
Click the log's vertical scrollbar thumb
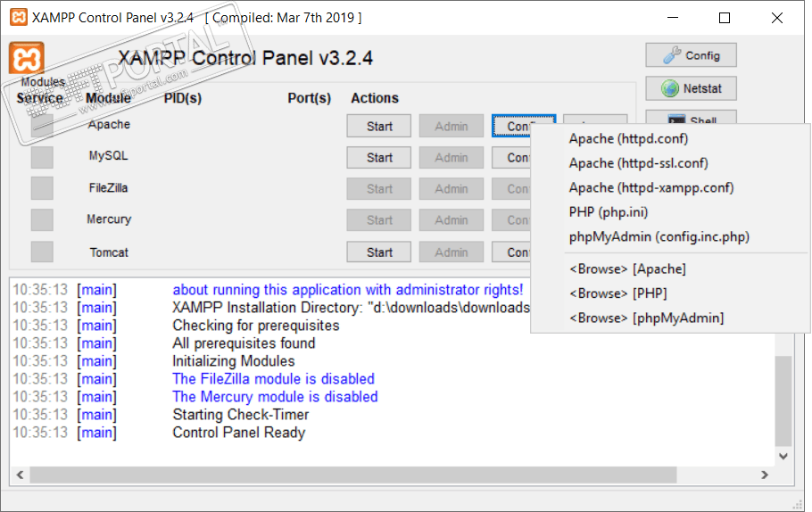coord(783,401)
